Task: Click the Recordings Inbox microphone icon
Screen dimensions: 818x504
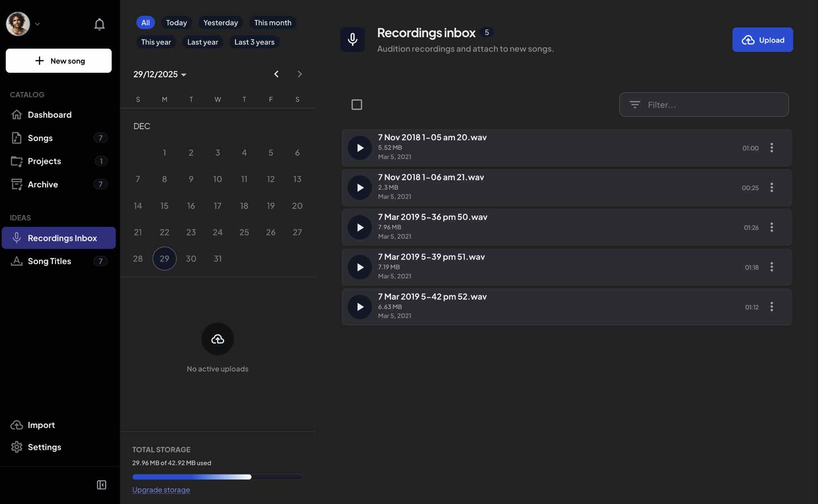Action: pos(16,238)
